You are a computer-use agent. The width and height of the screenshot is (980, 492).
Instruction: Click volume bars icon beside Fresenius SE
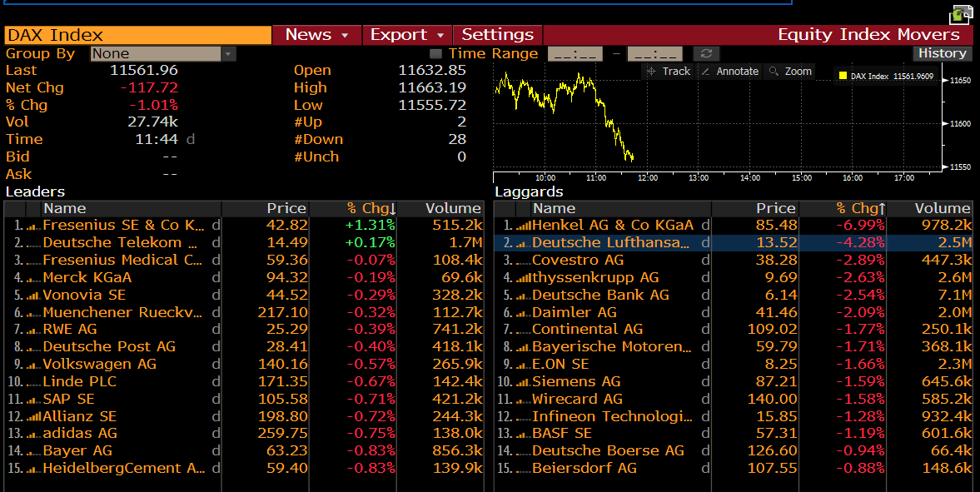coord(33,226)
